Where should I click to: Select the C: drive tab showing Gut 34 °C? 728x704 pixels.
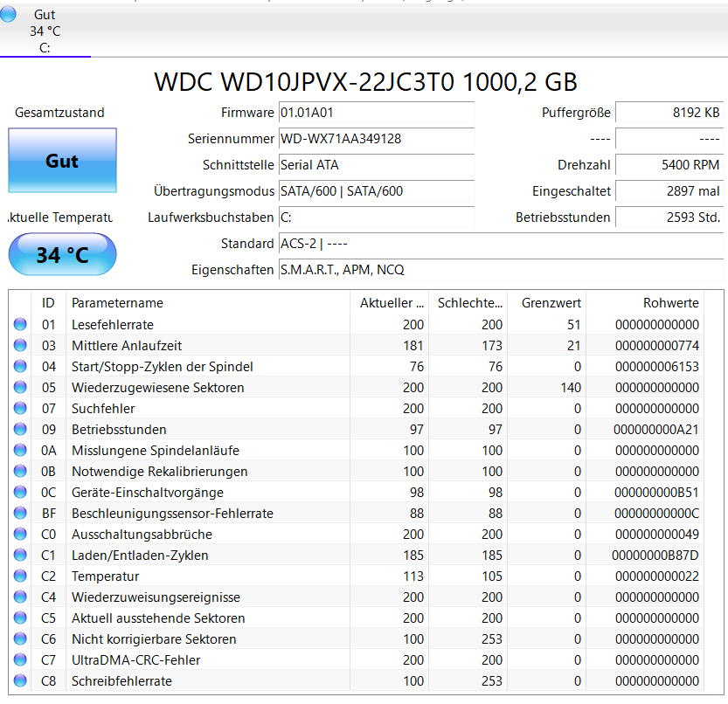(x=45, y=31)
